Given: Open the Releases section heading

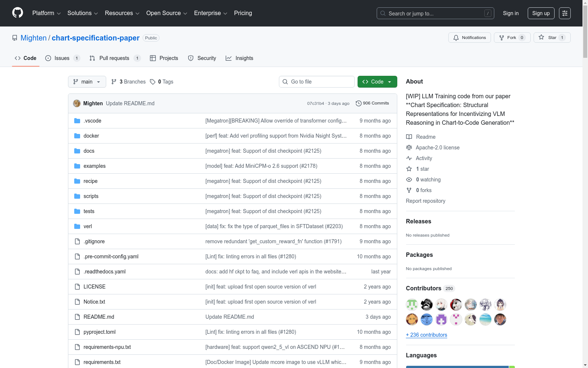Looking at the screenshot, I should 419,221.
